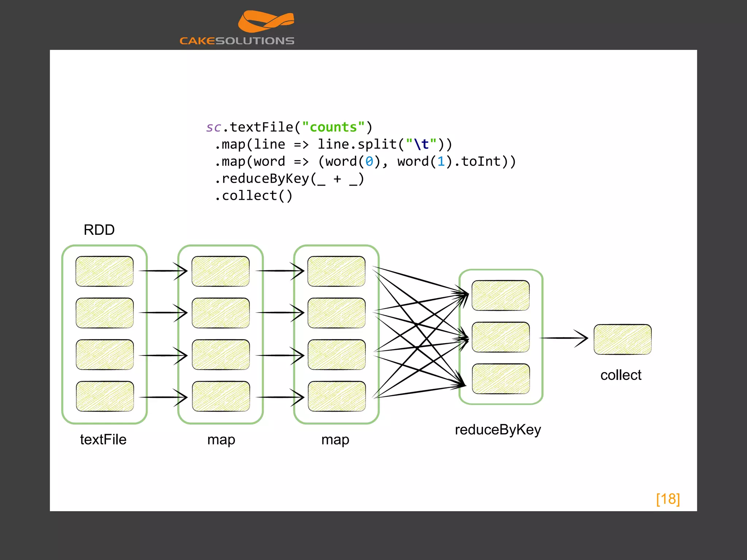Click the top reduceByKey partition block

(x=500, y=295)
